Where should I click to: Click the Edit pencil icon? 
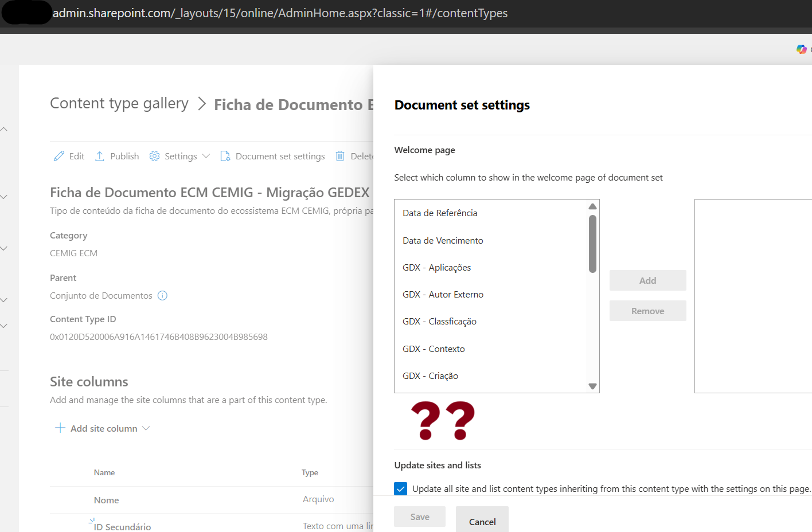59,156
